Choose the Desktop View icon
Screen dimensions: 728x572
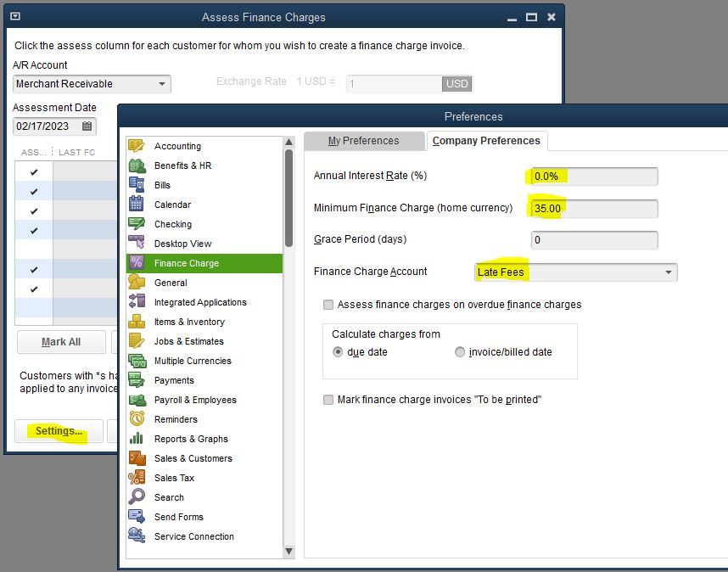137,244
